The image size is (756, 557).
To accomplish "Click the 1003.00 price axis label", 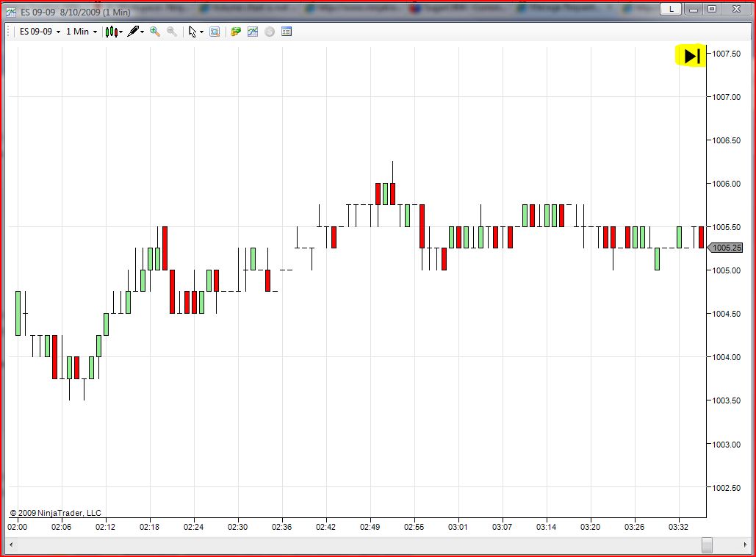I will 726,445.
